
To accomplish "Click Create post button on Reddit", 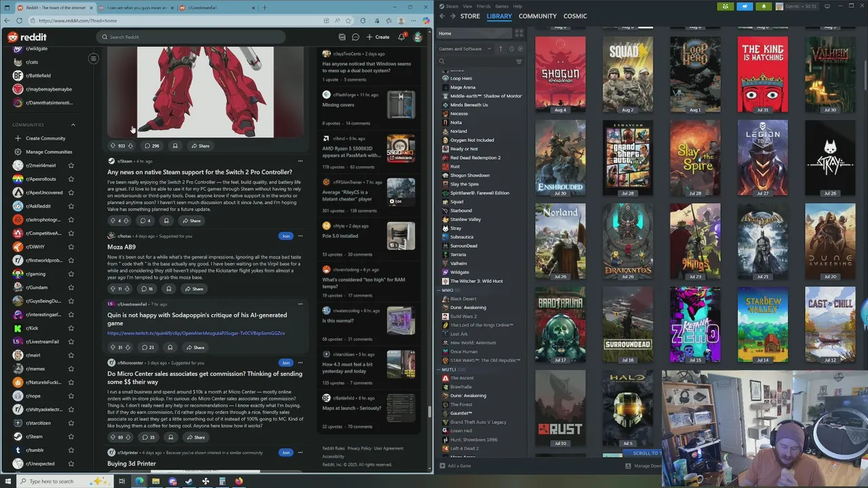I will [x=378, y=37].
